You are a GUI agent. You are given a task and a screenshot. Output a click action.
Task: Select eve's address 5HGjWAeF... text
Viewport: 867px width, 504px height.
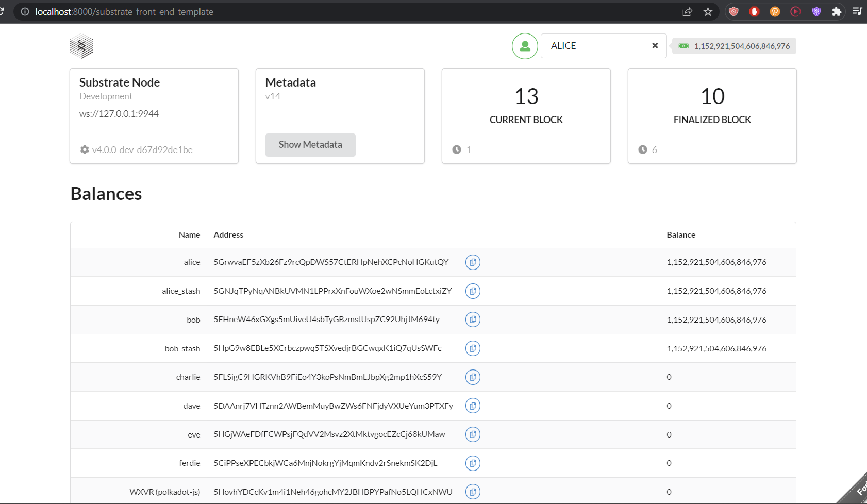(329, 434)
